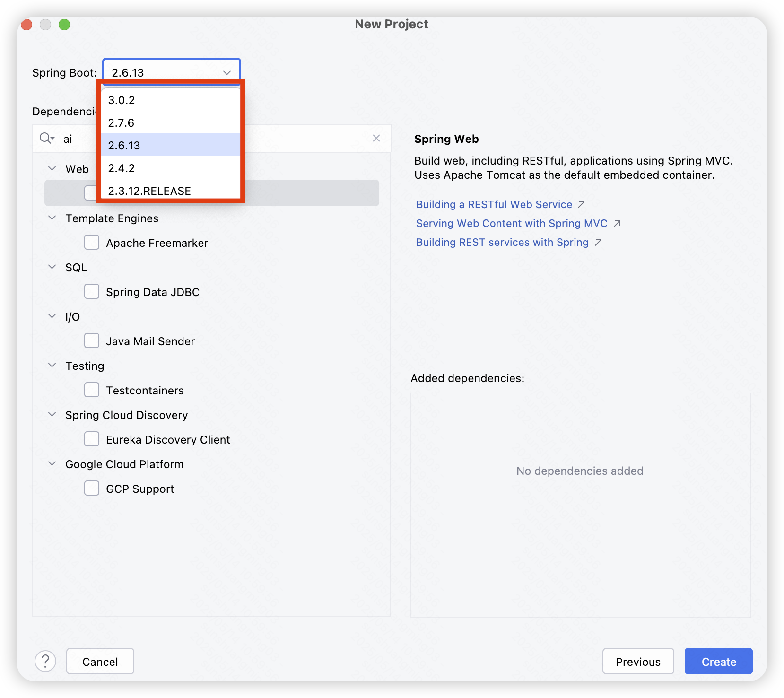Toggle the Spring Boot version dropdown arrow
Screen dimensions: 784x698
pos(227,72)
